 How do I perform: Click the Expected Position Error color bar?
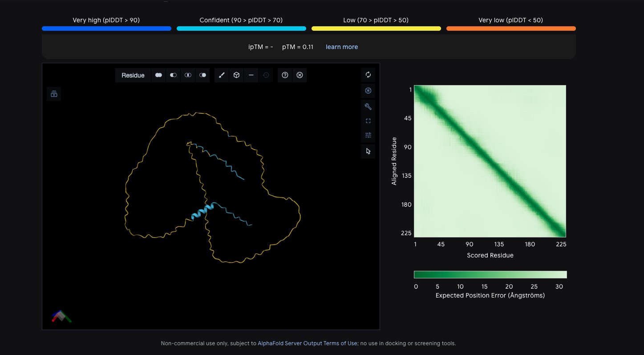(490, 274)
